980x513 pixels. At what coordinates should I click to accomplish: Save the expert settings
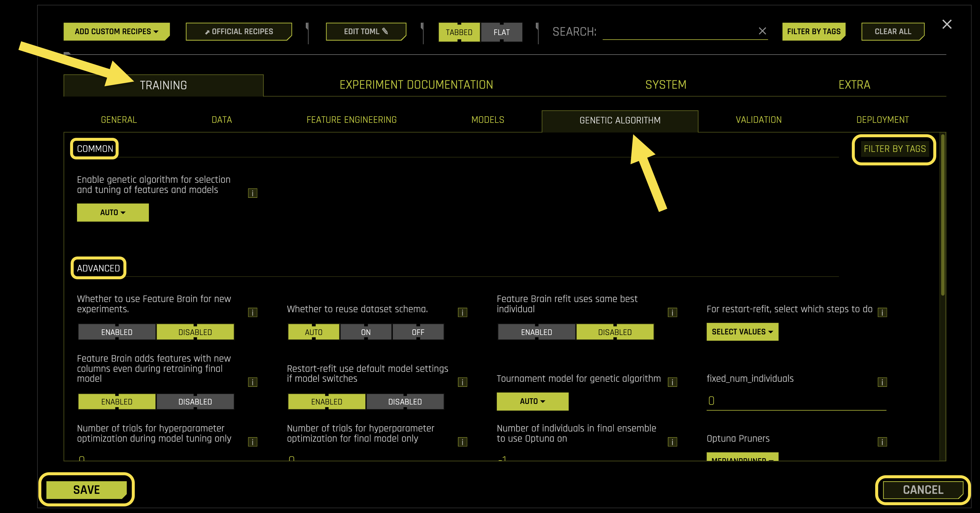click(86, 490)
